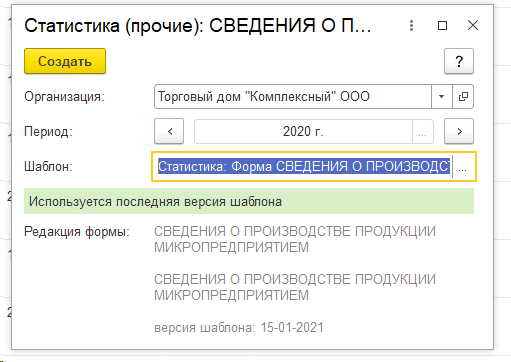511x362 pixels.
Task: Click the версия шаблона: 15-01-2021 text
Action: [x=239, y=328]
